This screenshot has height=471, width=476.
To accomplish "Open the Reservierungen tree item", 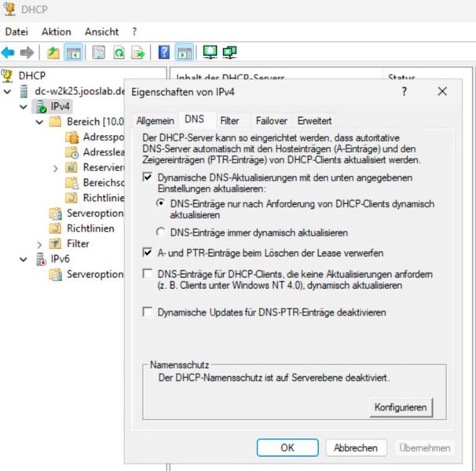I will (x=104, y=167).
